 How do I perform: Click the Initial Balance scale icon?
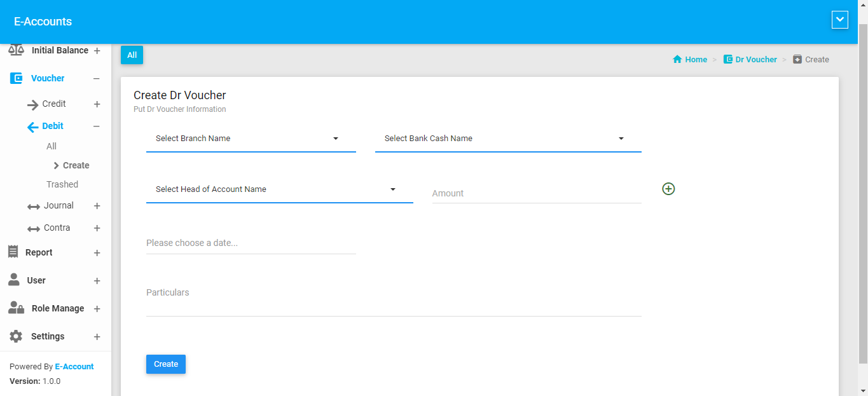pyautogui.click(x=16, y=50)
